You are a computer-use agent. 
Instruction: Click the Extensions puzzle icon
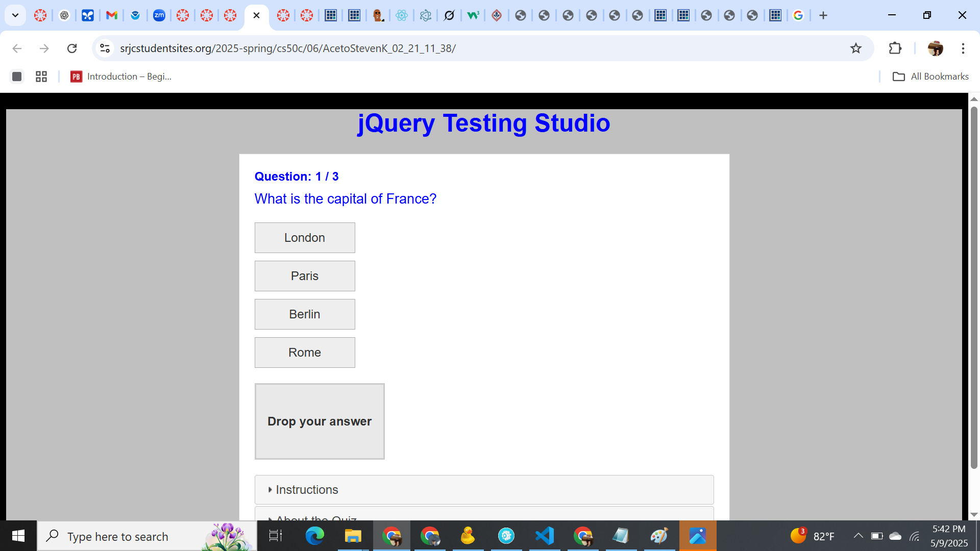point(895,48)
